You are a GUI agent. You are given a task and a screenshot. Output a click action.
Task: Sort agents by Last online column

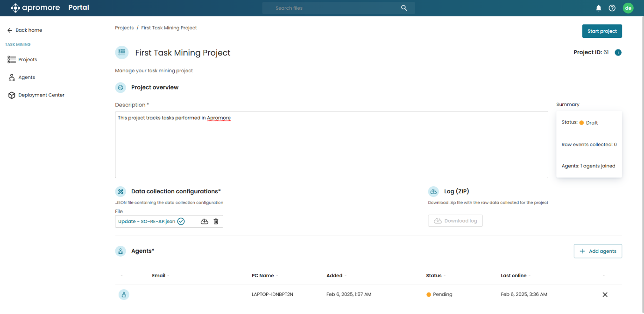click(x=514, y=276)
